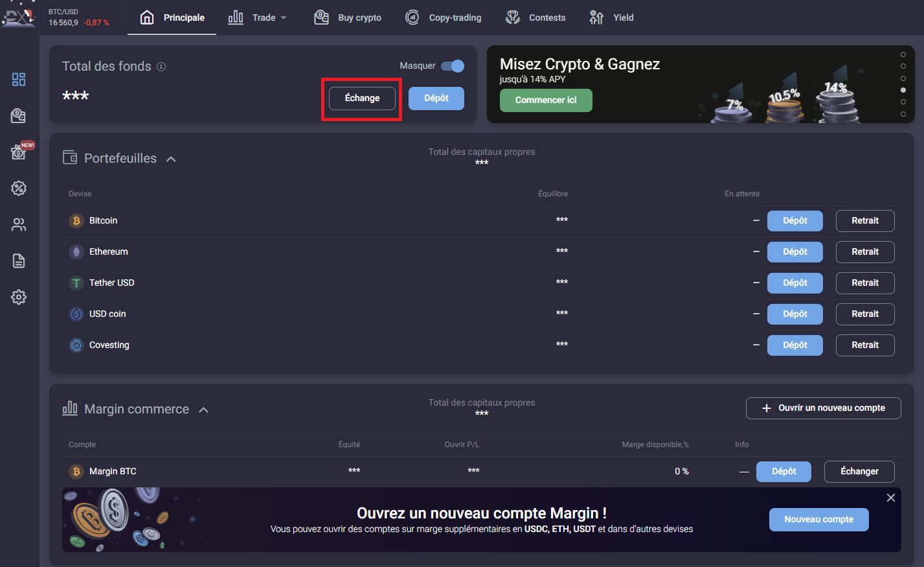924x567 pixels.
Task: Click the Margin BTC bitcoin icon
Action: [76, 472]
